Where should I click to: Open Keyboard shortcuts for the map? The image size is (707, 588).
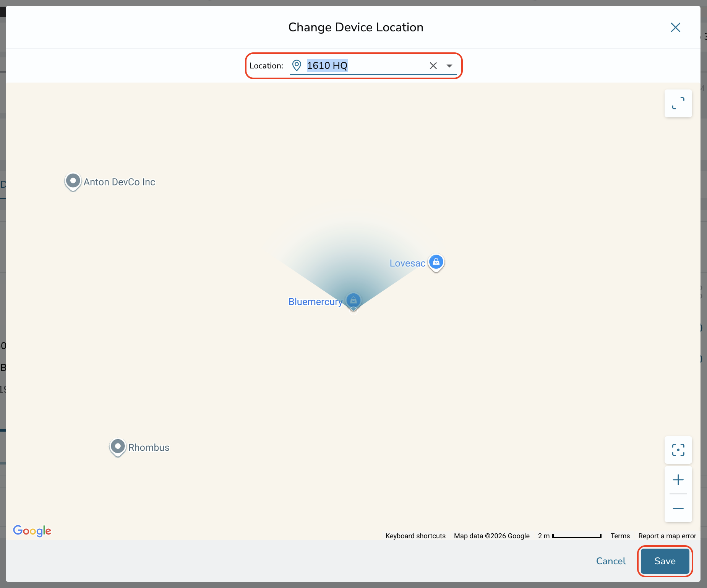click(415, 536)
